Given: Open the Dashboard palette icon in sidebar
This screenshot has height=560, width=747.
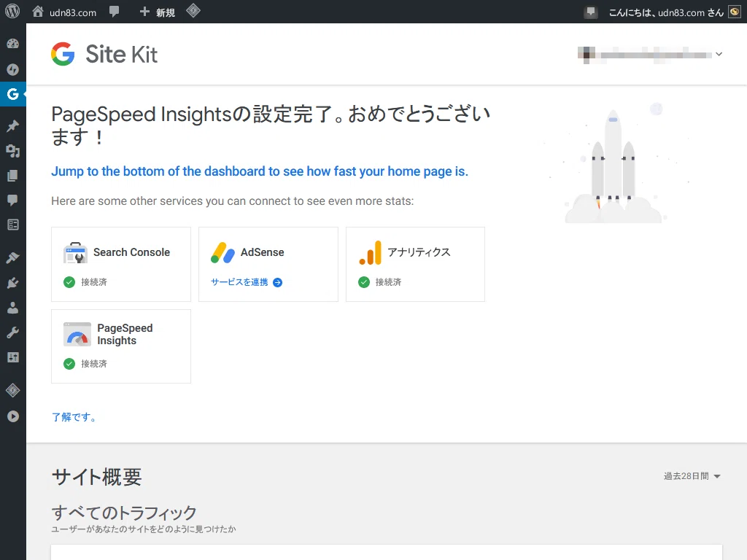Looking at the screenshot, I should coord(13,44).
